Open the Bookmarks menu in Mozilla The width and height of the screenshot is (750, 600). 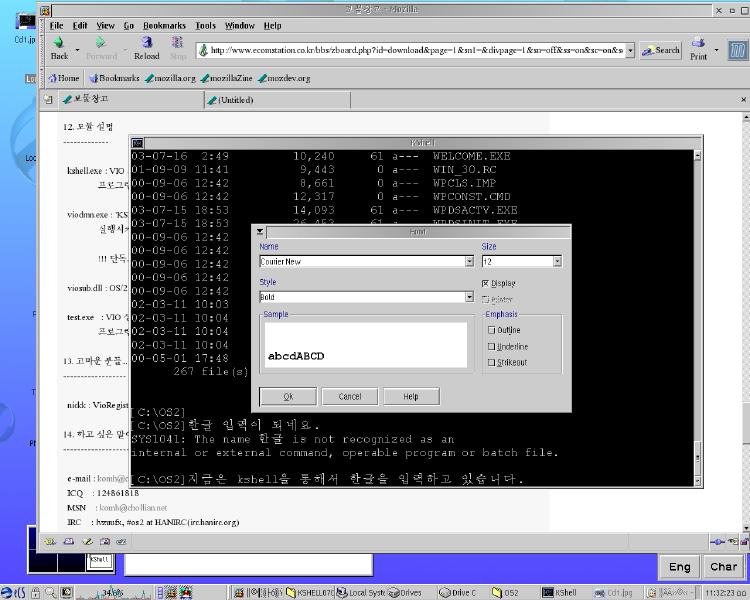click(164, 26)
